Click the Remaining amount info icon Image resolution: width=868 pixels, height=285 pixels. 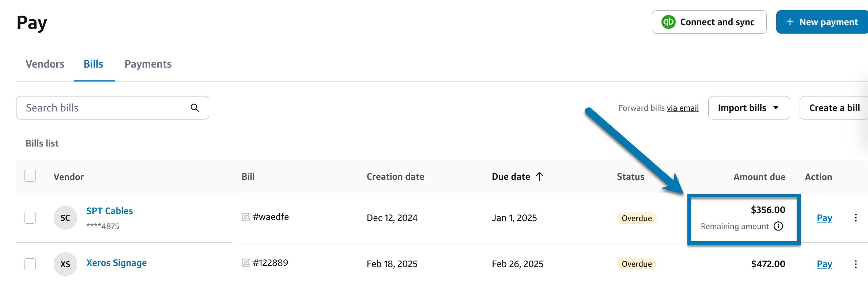(x=778, y=226)
